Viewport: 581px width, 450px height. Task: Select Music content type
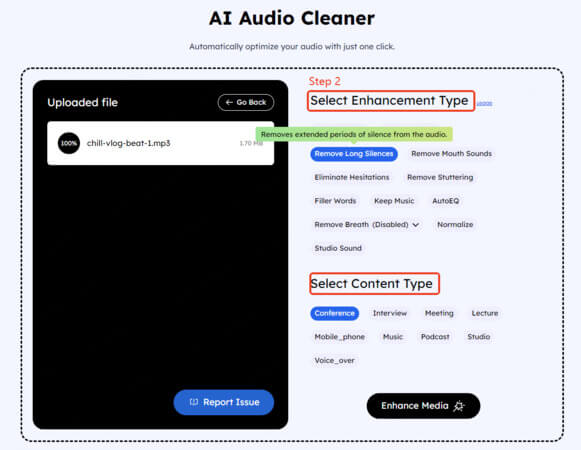point(393,337)
